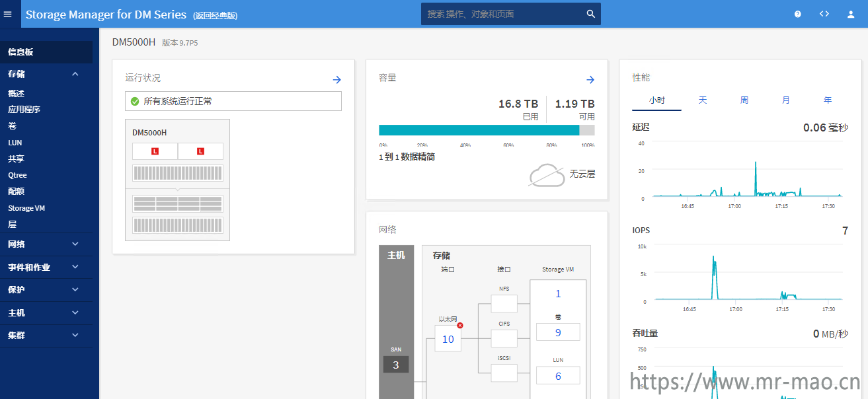Click the iSCSI interface box
The width and height of the screenshot is (868, 399).
click(504, 373)
